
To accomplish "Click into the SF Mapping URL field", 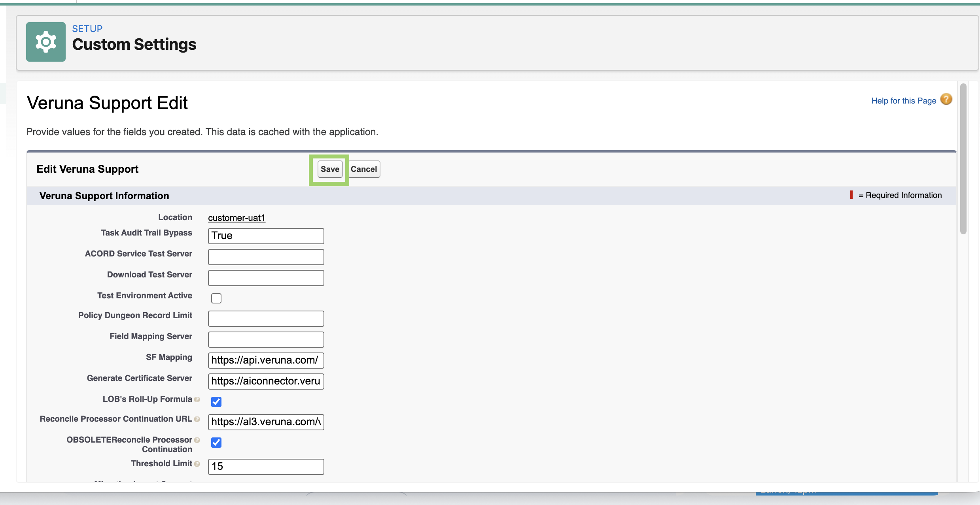I will point(266,360).
